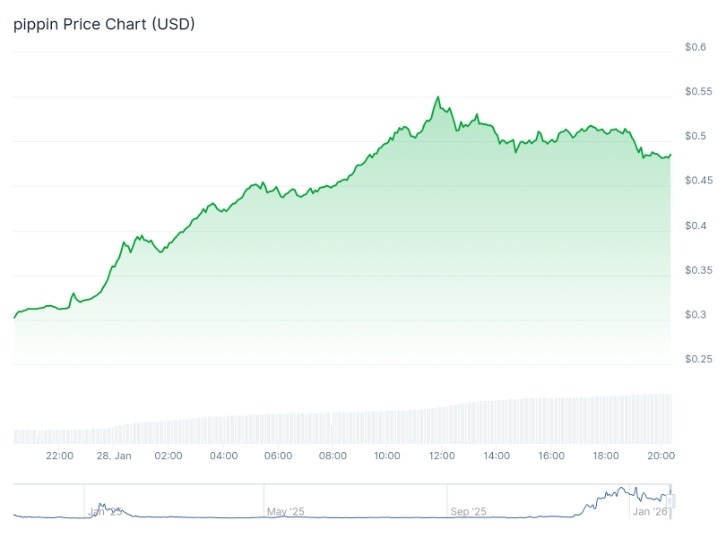Click the $0.45 y-axis label
Screen dimensions: 722x535
click(x=697, y=180)
